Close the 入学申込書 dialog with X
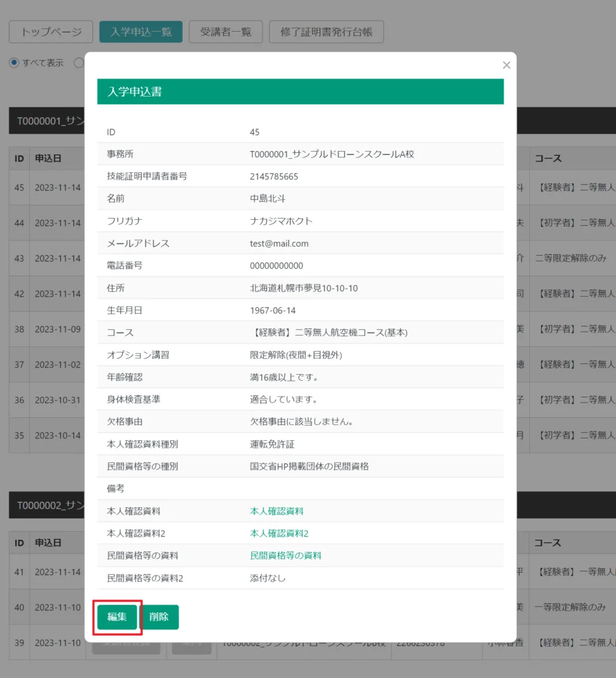The width and height of the screenshot is (616, 678). [x=506, y=65]
